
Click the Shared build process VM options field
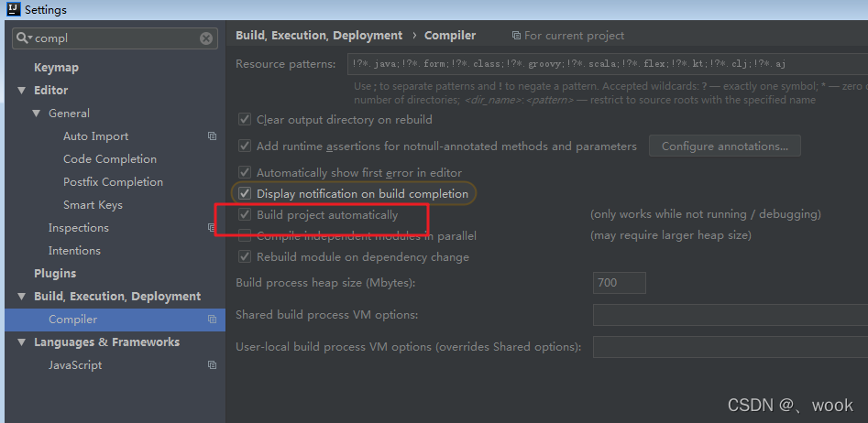tap(731, 315)
